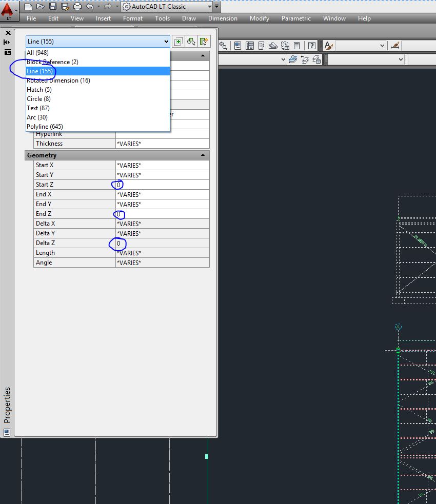
Task: Toggle the PICKADD value button
Action: point(178,42)
